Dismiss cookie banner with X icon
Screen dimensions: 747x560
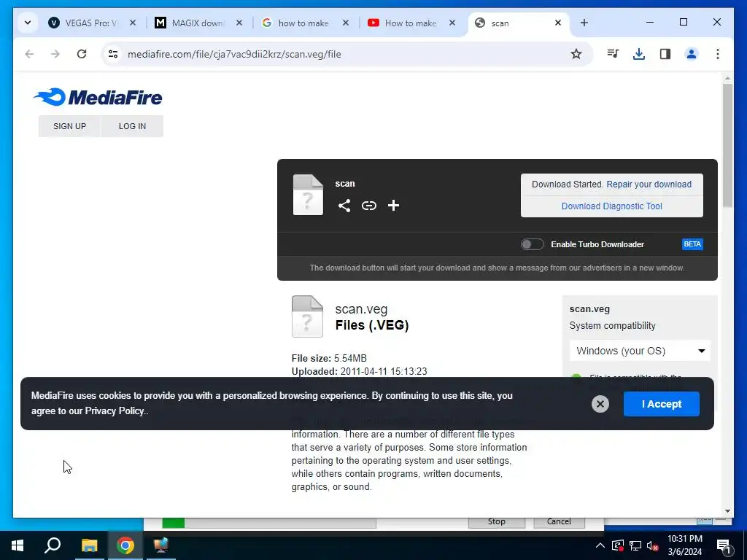600,404
